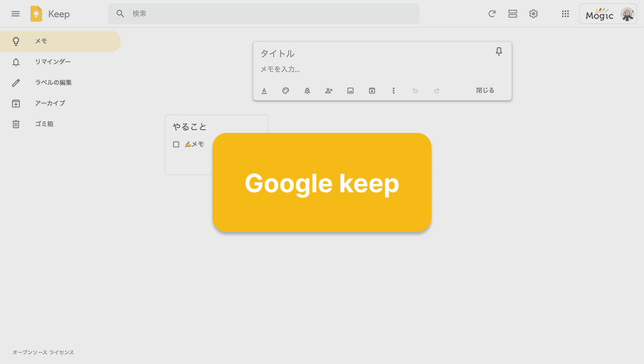Click the search magnifier icon

point(120,13)
